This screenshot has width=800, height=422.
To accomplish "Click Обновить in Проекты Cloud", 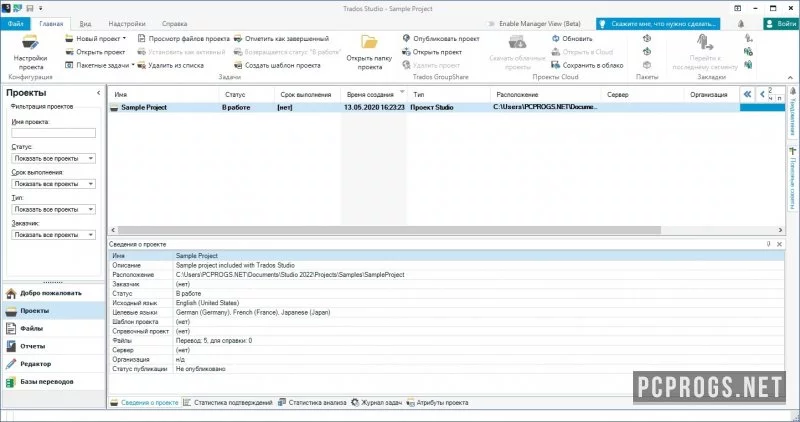I will click(x=572, y=38).
